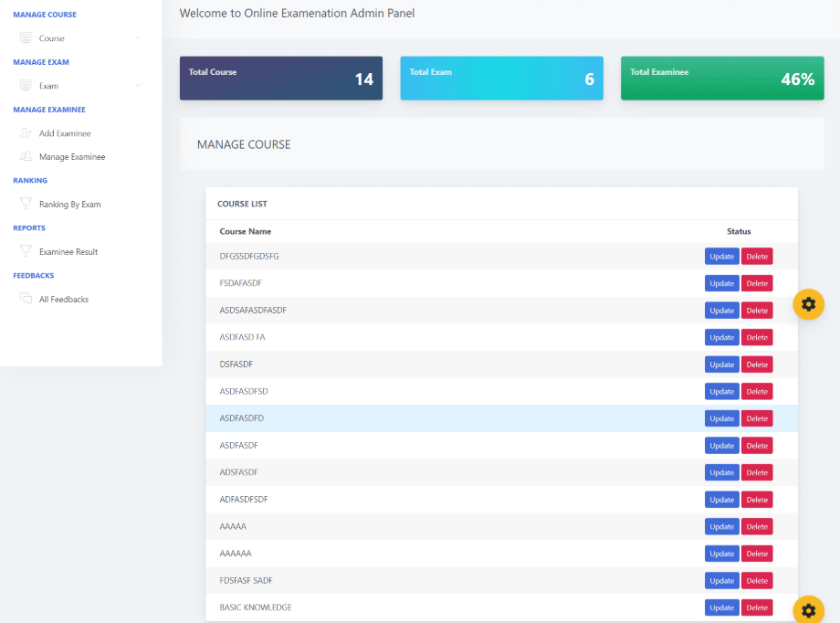Delete the AAAAA course
840x623 pixels.
click(x=757, y=526)
